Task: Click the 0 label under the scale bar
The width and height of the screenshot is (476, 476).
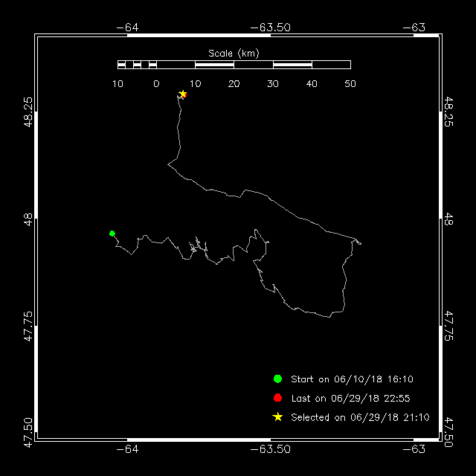Action: pyautogui.click(x=156, y=83)
